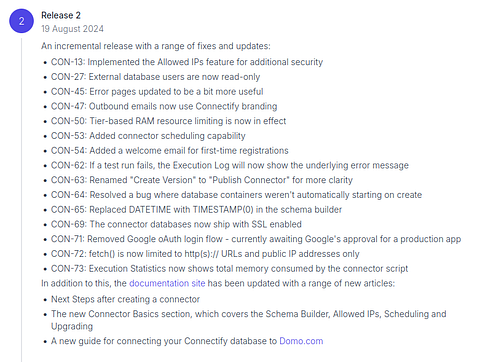Click the CON-73 Execution Statistics entry
480x362 pixels.
click(229, 268)
